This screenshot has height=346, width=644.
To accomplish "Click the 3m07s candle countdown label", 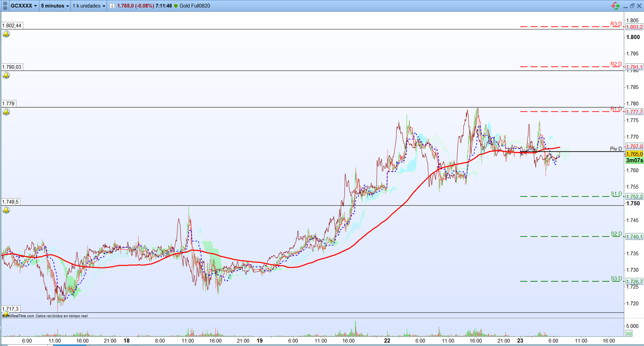I will click(634, 161).
